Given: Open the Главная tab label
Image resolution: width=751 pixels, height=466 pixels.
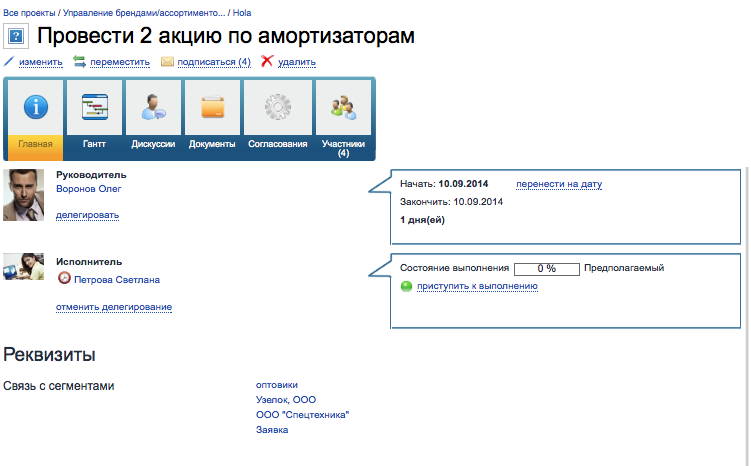Looking at the screenshot, I should click(x=35, y=144).
